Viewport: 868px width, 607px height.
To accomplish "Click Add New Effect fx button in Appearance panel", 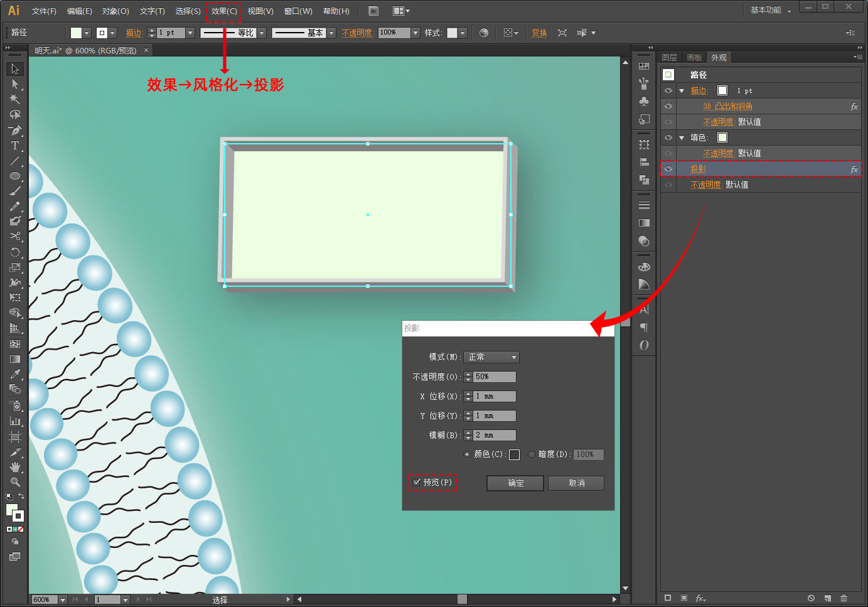I will click(700, 598).
